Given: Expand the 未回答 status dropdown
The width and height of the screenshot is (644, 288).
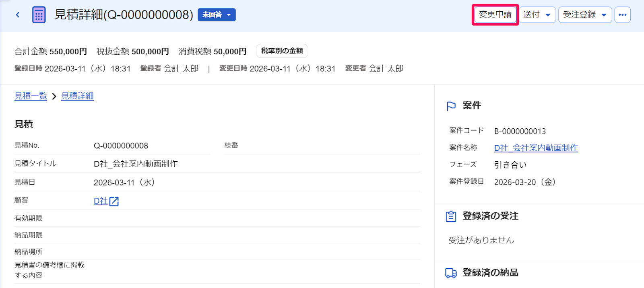Looking at the screenshot, I should pyautogui.click(x=217, y=15).
